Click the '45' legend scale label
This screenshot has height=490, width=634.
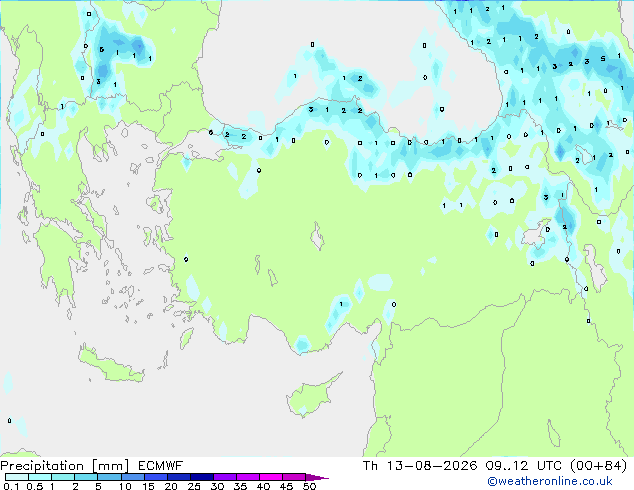(x=287, y=486)
